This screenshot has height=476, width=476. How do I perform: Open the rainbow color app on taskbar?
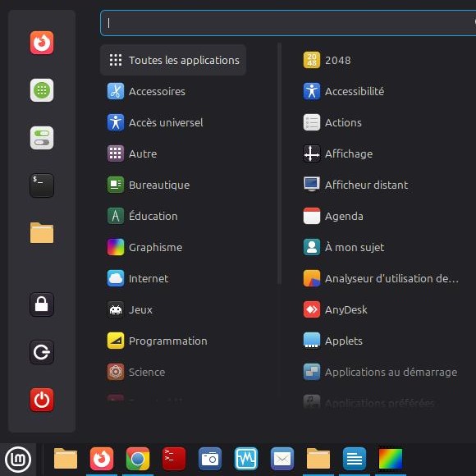click(391, 459)
